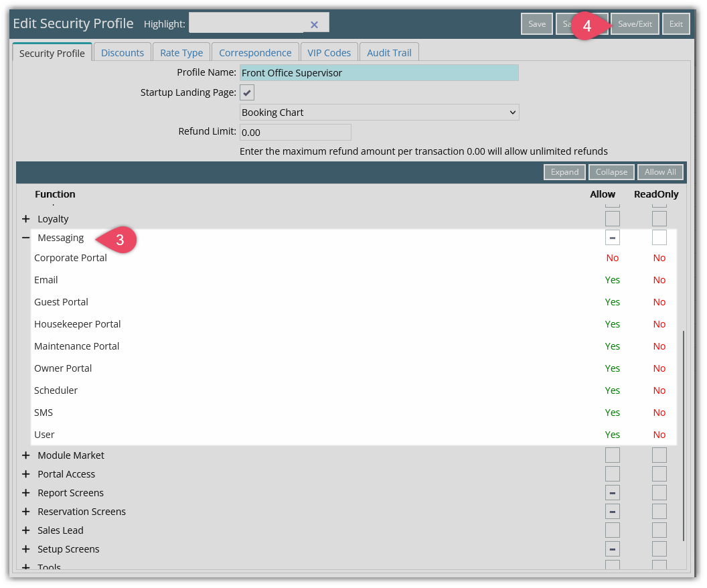The height and width of the screenshot is (588, 707).
Task: Toggle Allow checkbox for Module Market
Action: pyautogui.click(x=613, y=455)
